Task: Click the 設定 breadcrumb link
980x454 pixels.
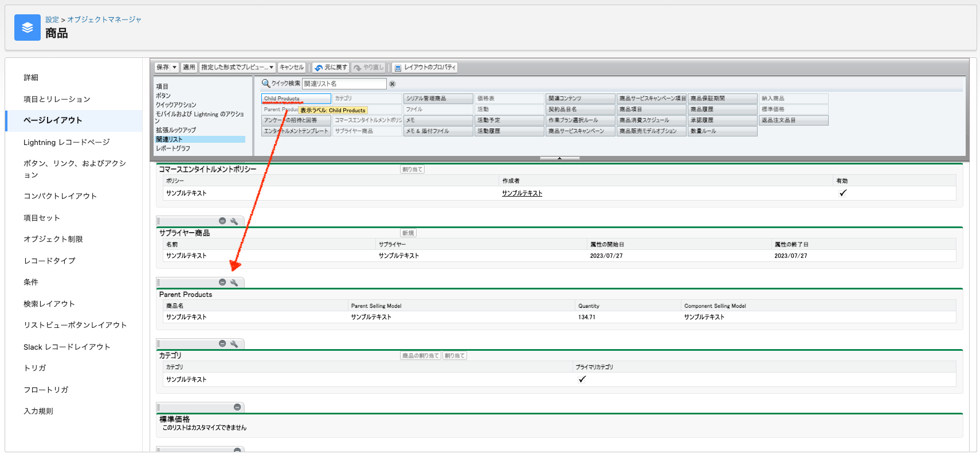Action: (x=52, y=19)
